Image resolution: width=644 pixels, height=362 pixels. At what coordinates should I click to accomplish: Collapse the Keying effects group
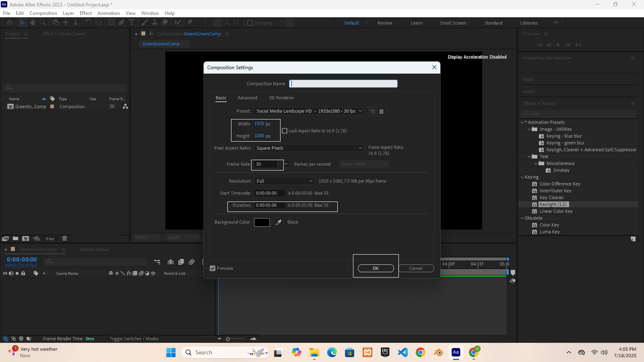[522, 177]
